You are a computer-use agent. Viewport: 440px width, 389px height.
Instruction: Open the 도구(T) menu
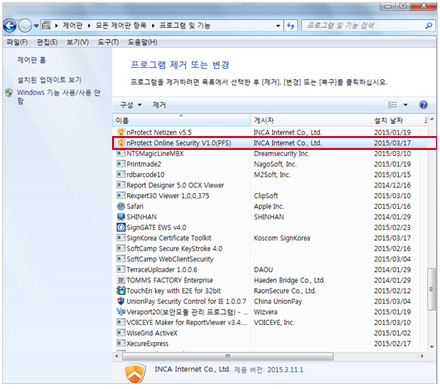108,42
